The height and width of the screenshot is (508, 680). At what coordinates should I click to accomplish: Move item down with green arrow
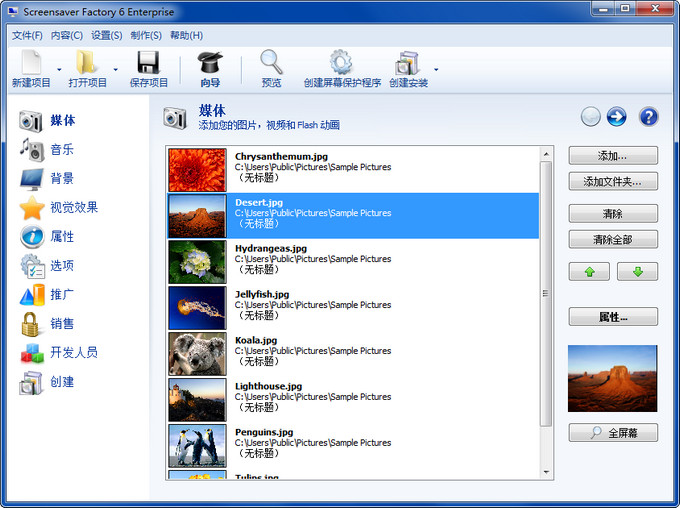(638, 272)
